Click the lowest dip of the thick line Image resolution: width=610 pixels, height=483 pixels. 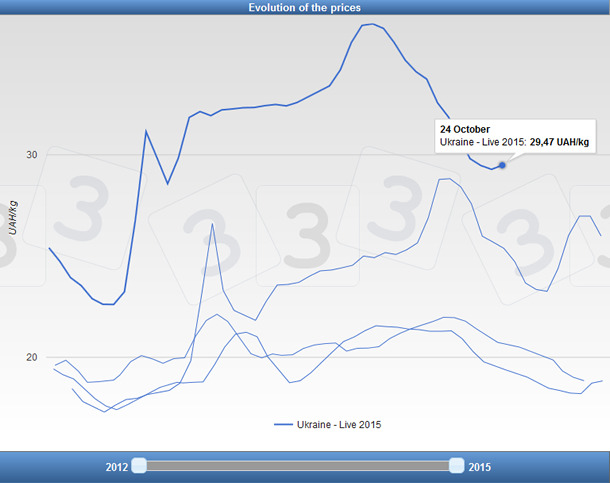(x=108, y=304)
